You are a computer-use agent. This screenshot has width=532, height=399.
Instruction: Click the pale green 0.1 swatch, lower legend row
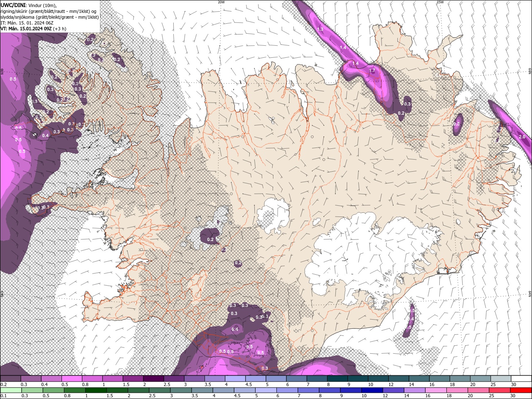(x=11, y=390)
